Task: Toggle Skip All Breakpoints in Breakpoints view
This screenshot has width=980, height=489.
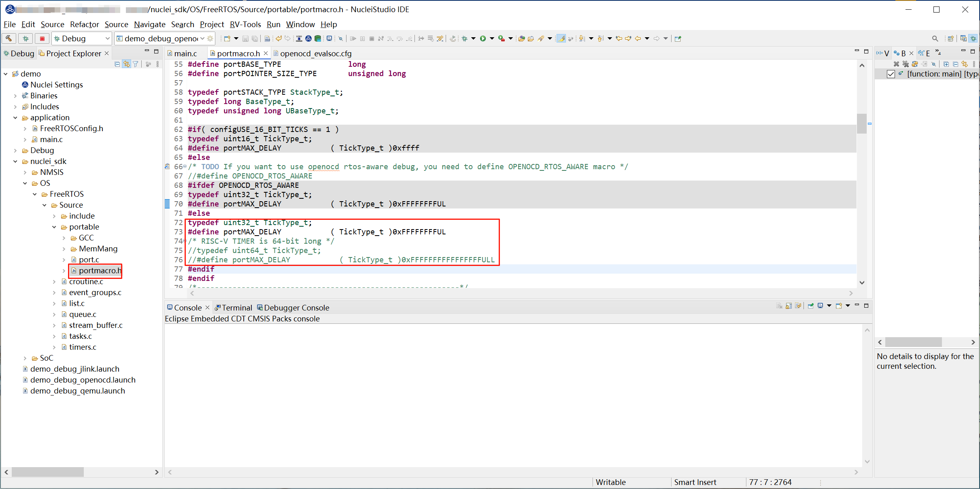Action: [x=933, y=64]
